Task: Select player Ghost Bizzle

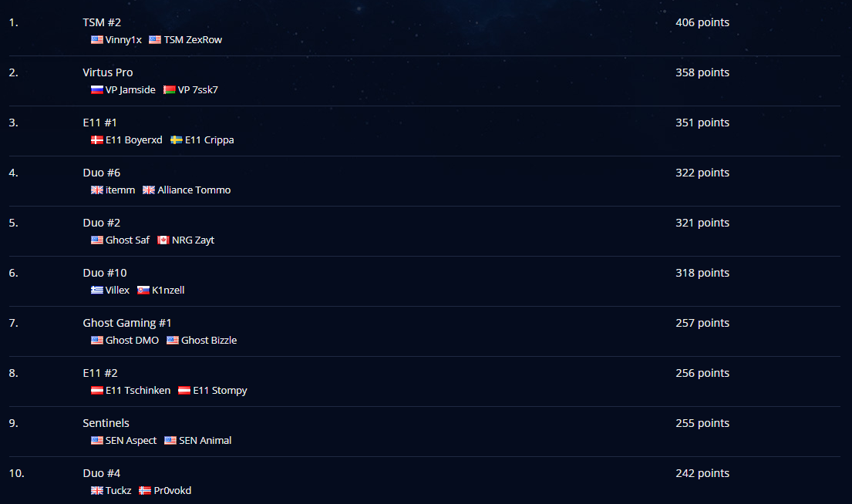Action: click(209, 340)
